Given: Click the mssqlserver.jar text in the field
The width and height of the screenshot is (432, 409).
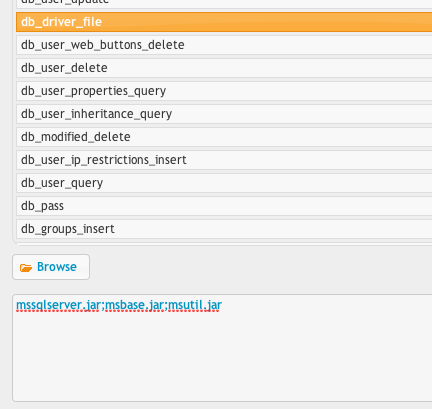Looking at the screenshot, I should [58, 305].
